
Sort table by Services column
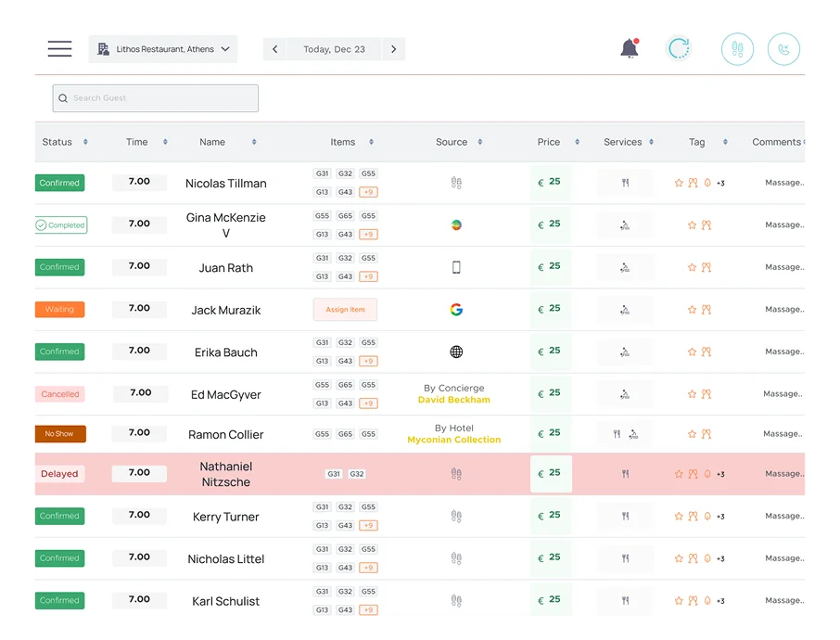(x=652, y=142)
